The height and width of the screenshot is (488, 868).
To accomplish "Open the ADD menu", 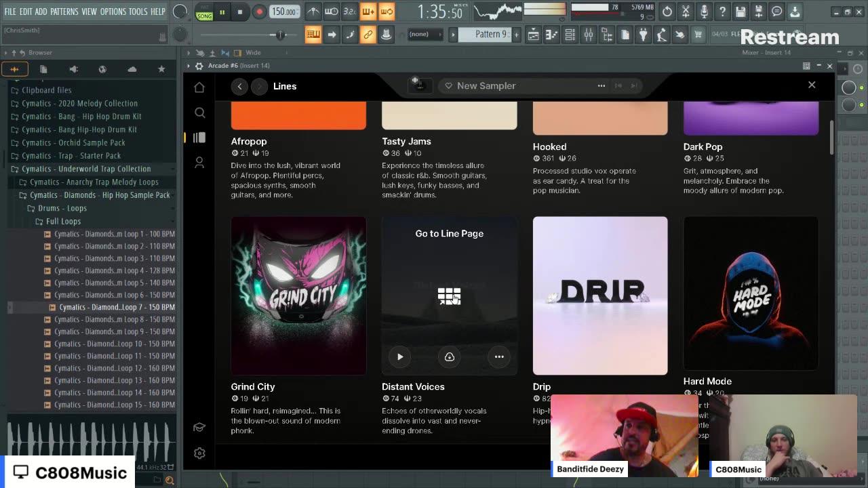I will [x=41, y=12].
